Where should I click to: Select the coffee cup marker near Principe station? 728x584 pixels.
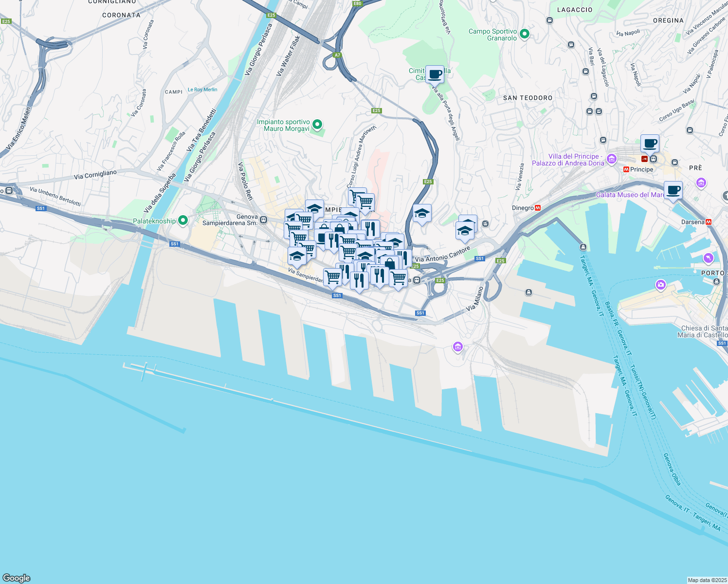[650, 144]
